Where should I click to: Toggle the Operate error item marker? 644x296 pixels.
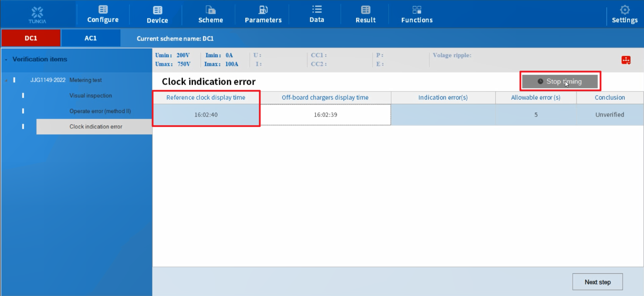pos(23,111)
